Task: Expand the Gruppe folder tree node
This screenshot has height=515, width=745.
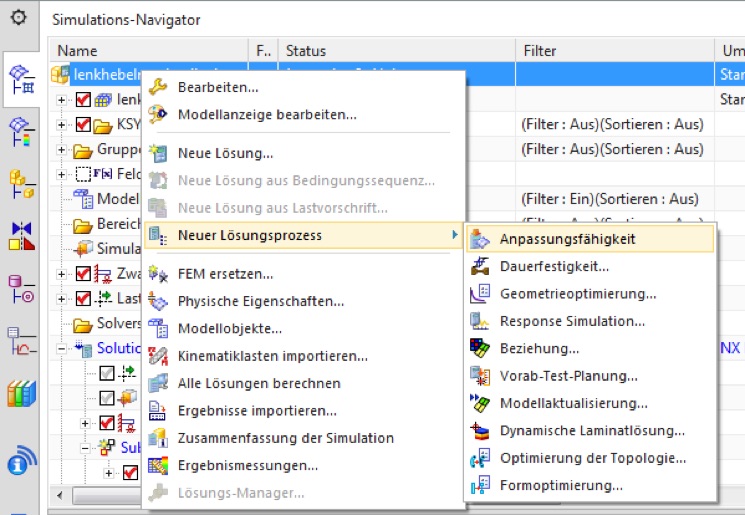Action: [62, 150]
